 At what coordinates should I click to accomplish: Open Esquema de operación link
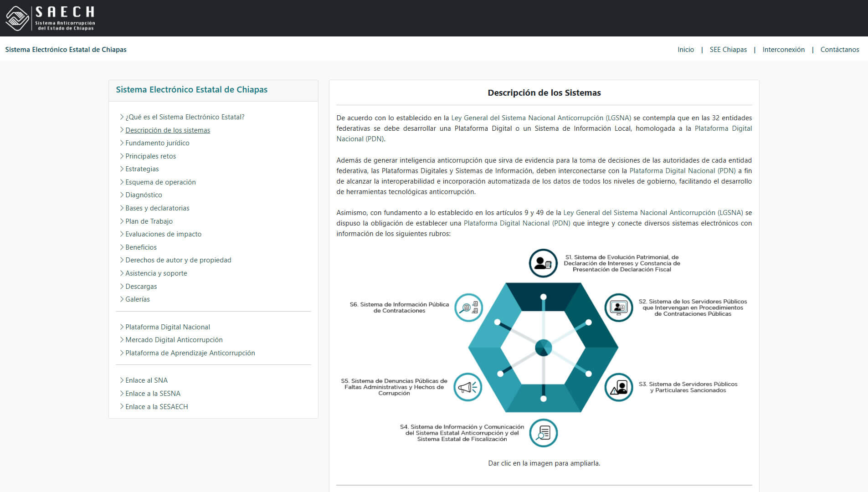point(160,182)
